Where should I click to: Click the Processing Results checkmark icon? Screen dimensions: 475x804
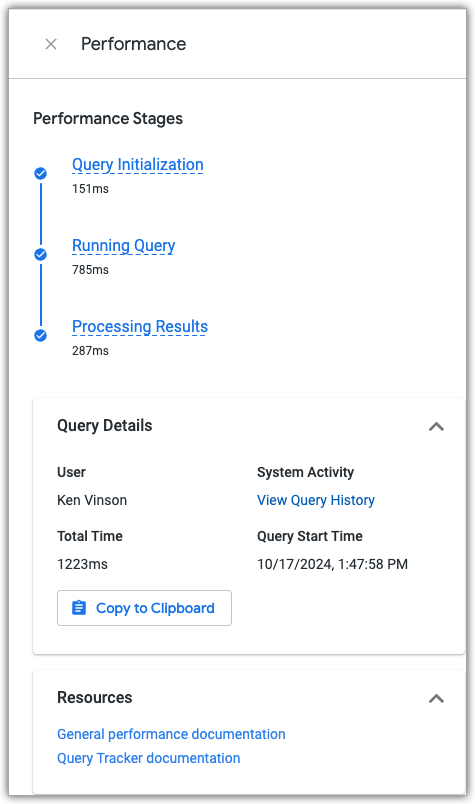[x=41, y=335]
